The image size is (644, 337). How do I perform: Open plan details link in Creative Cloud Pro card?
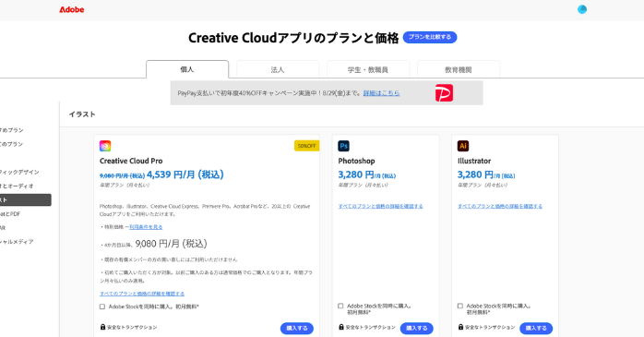142,294
